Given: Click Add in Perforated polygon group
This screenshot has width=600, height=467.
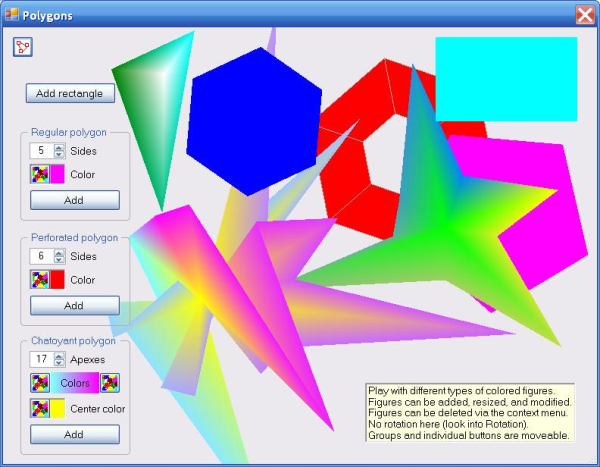Looking at the screenshot, I should point(75,305).
